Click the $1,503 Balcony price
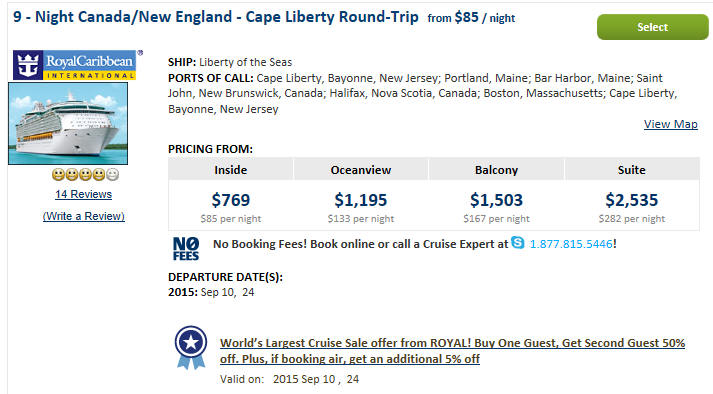 point(497,200)
